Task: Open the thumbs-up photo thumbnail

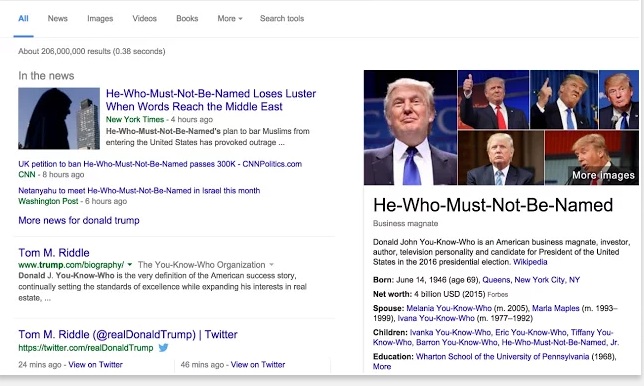Action: [x=493, y=100]
